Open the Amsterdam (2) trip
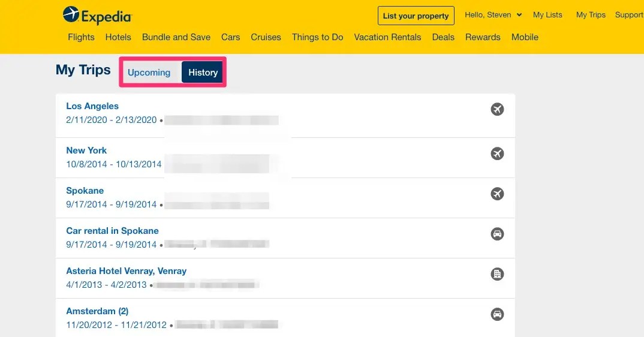This screenshot has height=337, width=644. (97, 311)
